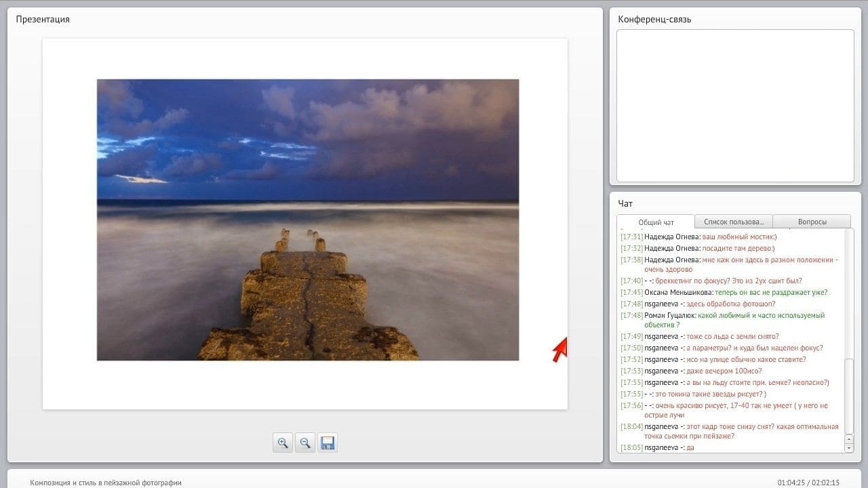The height and width of the screenshot is (488, 868).
Task: Click the Надежда Огнева message at 17:38
Action: (x=730, y=264)
